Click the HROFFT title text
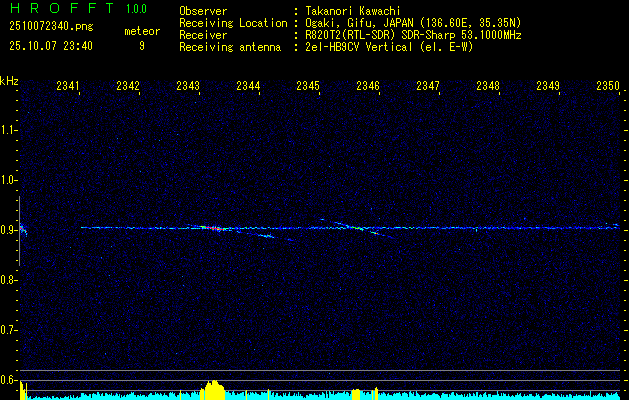The image size is (629, 400). point(62,8)
